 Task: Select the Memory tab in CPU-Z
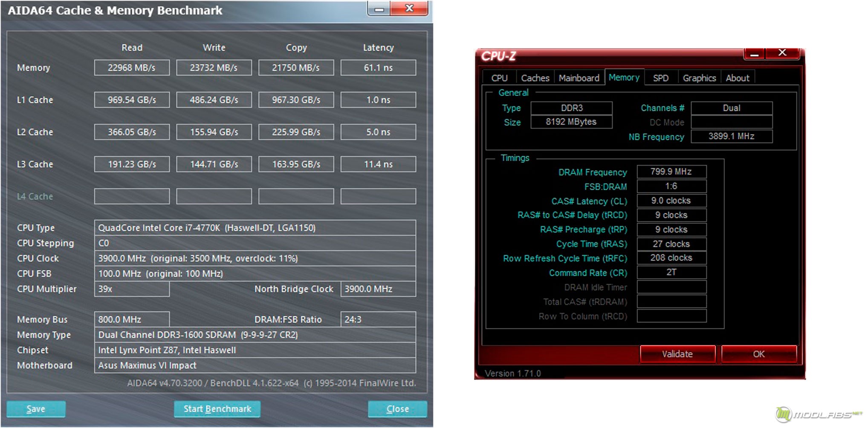point(624,77)
